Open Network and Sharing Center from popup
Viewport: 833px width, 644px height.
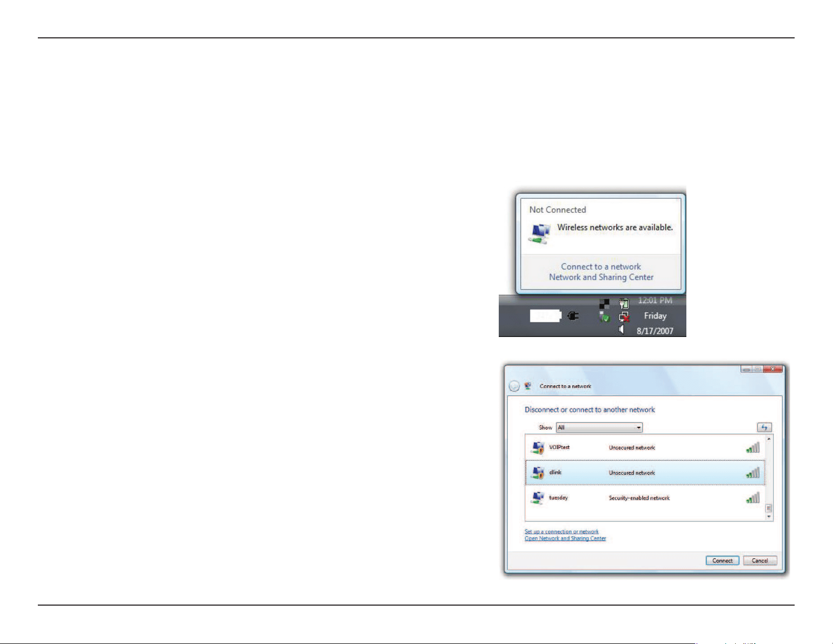point(601,277)
